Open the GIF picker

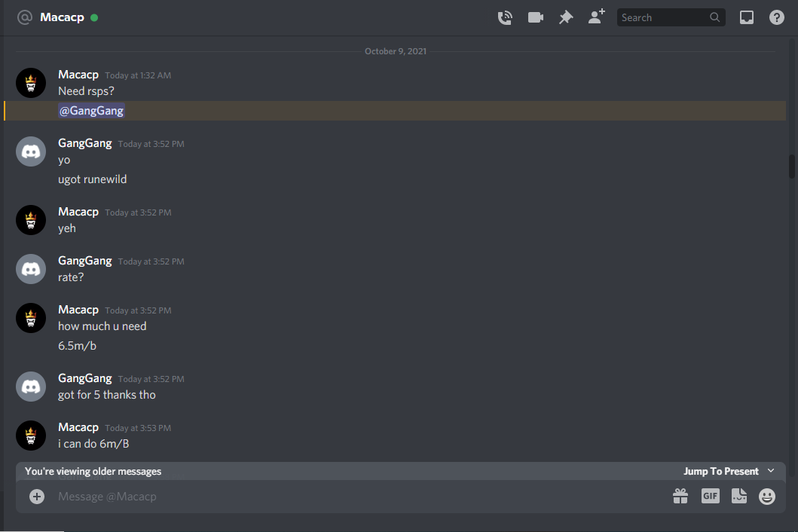pyautogui.click(x=710, y=496)
